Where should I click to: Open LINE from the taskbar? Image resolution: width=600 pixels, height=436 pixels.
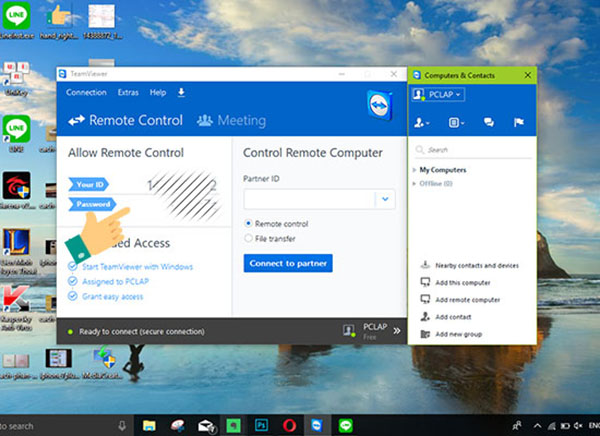point(346,426)
